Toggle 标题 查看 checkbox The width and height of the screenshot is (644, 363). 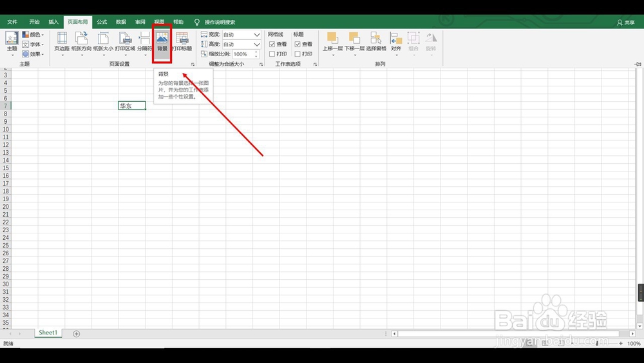298,44
